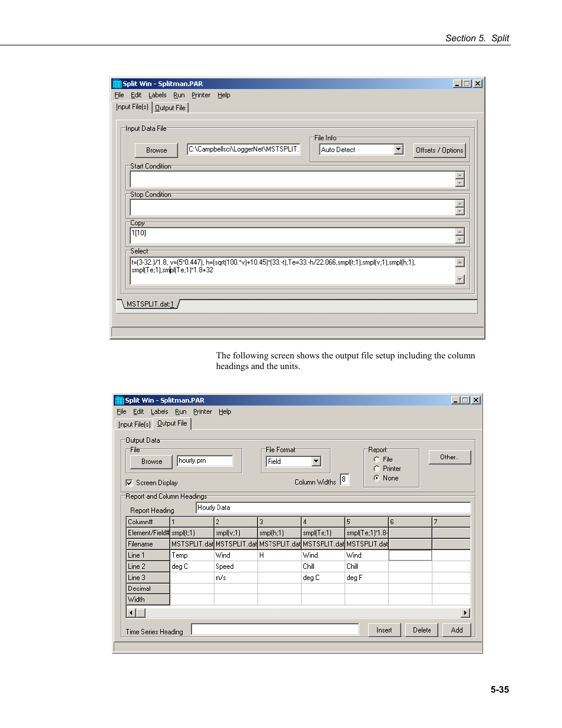
Task: Click the Split Win app icon in lower window title bar
Action: point(119,400)
